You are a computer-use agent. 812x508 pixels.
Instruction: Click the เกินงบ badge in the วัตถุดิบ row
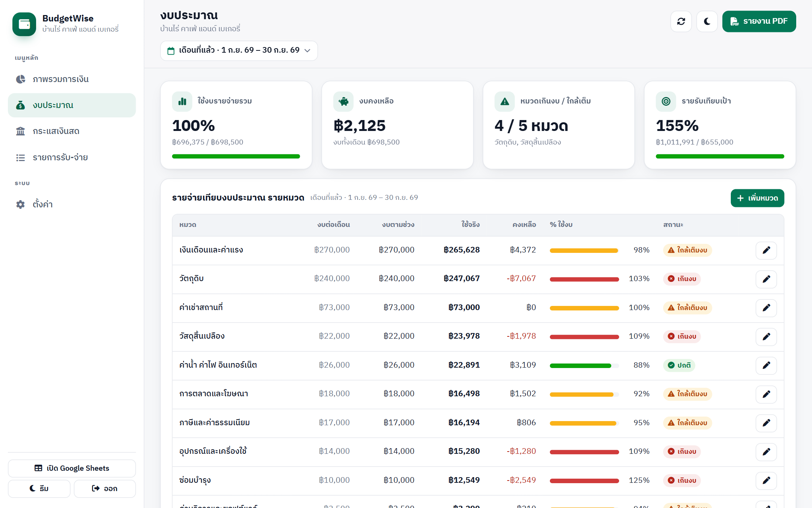click(682, 279)
